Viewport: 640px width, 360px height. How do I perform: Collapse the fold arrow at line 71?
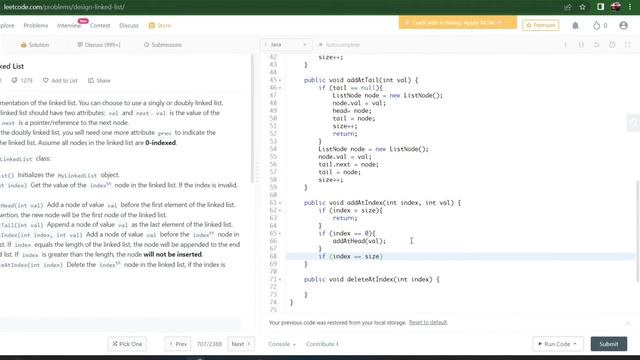point(280,280)
